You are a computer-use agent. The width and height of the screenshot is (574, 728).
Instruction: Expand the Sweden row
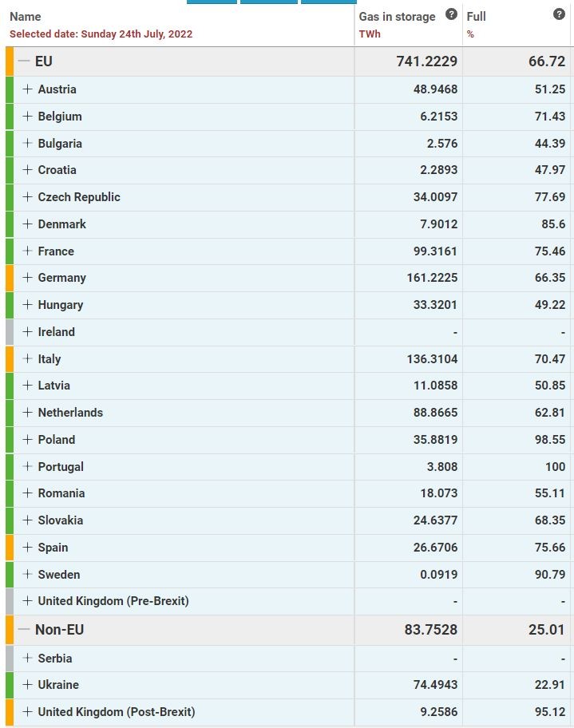27,574
